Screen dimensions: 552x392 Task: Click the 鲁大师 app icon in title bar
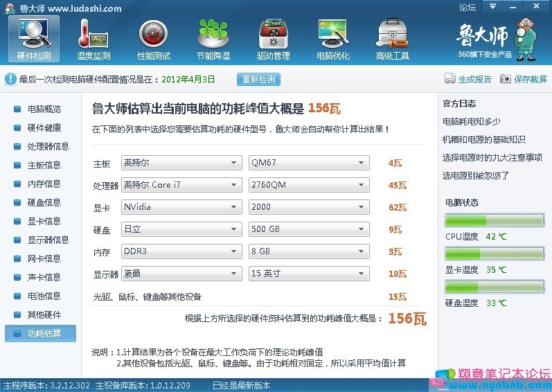[x=10, y=8]
